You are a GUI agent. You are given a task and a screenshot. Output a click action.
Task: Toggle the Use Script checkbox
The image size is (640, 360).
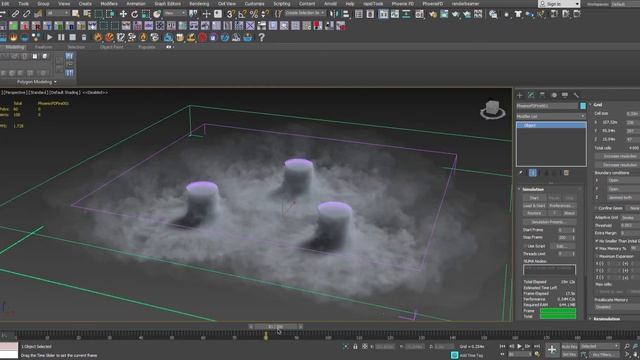pos(525,246)
